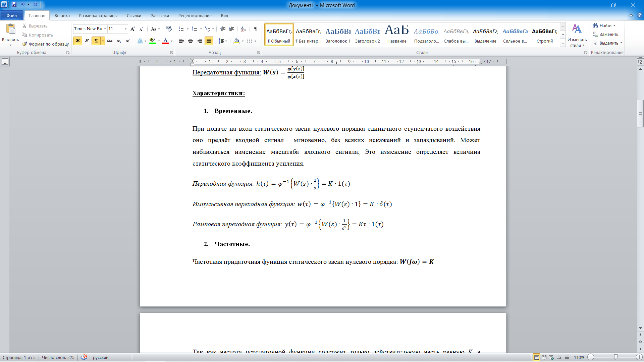Switch to Full Screen Reading view
Viewport: 644px width, 362px height.
544,357
